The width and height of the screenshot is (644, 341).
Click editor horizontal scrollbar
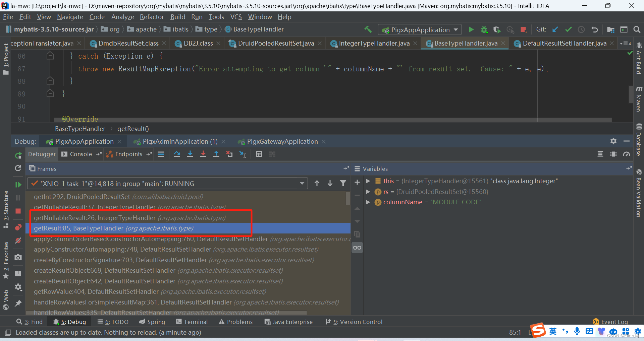[333, 120]
